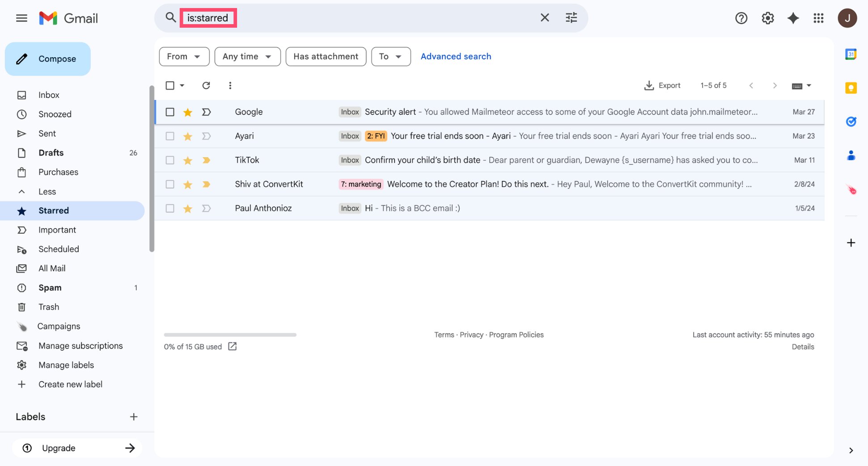Refresh the message list
Screen dimensions: 868x466
pos(206,85)
